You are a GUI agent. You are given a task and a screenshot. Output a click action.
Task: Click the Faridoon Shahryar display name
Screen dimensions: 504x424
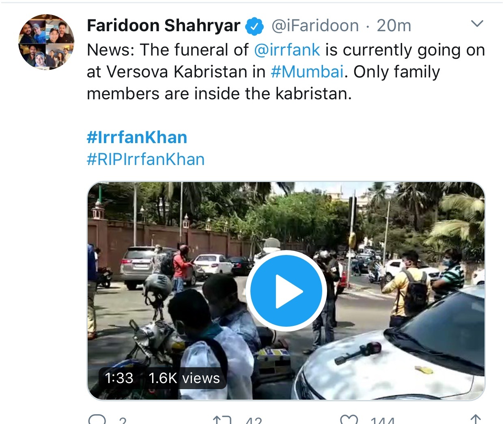click(164, 26)
